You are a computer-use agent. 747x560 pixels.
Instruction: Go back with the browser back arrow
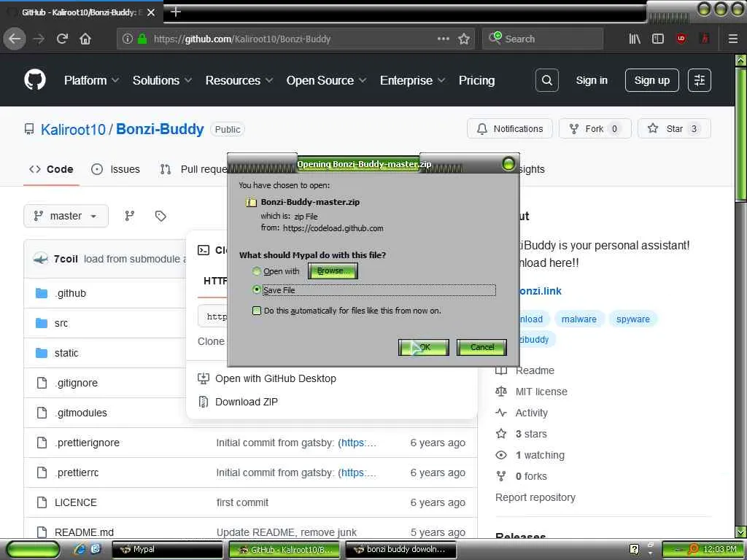click(x=15, y=39)
